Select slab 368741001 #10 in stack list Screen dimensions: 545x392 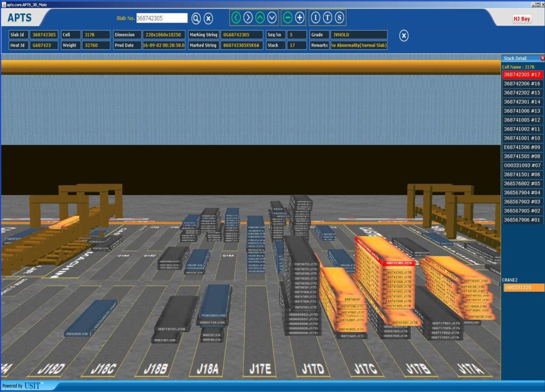pos(523,138)
